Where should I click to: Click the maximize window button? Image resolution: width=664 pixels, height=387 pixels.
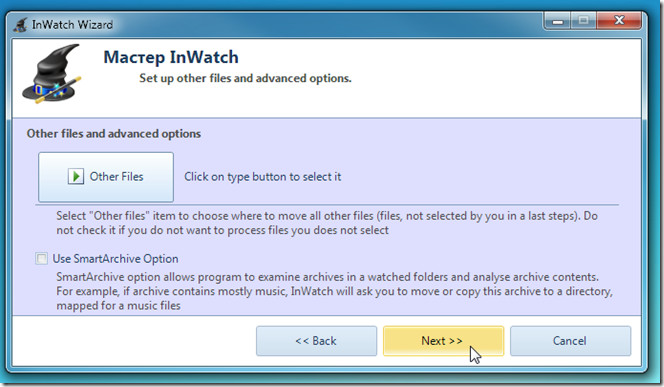click(x=584, y=20)
